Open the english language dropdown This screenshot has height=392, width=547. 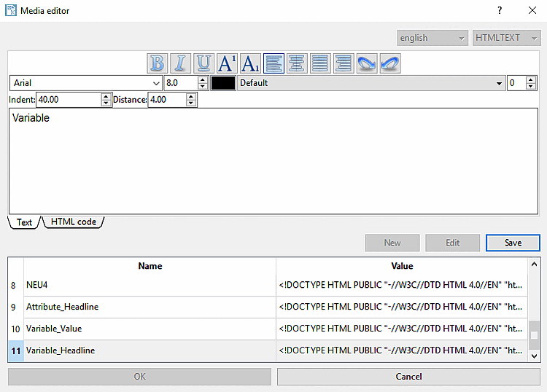click(432, 38)
